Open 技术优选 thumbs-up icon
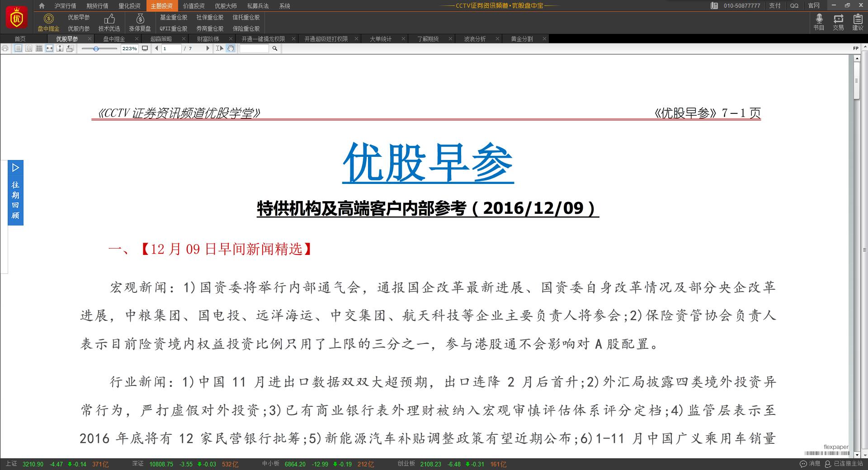 (109, 19)
